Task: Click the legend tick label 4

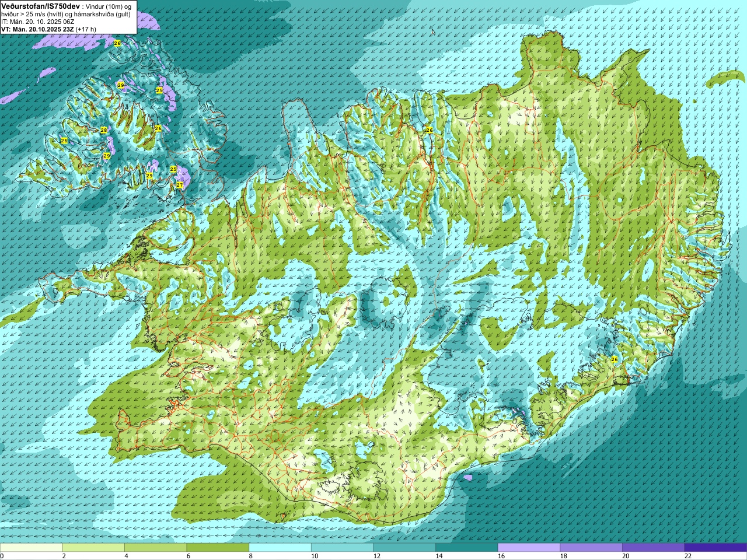Action: 126,556
